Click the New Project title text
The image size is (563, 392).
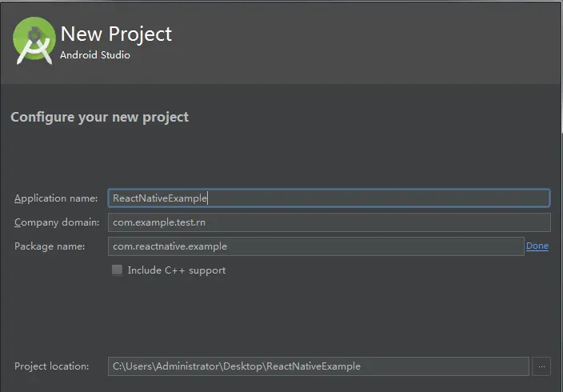pos(116,34)
